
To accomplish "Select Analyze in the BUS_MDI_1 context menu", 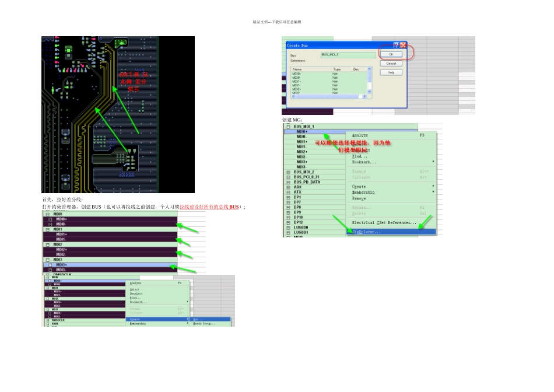I will tap(360, 135).
